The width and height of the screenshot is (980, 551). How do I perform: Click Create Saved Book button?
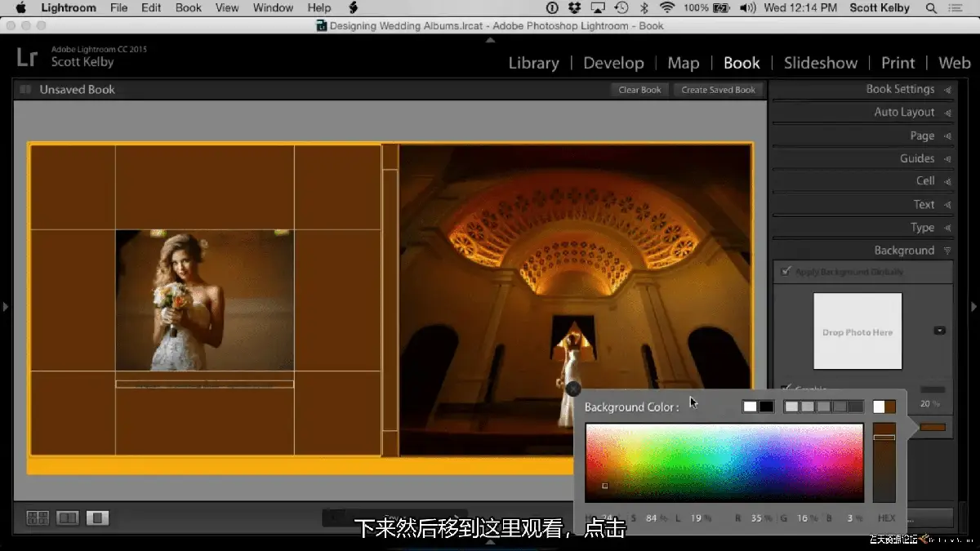point(719,90)
